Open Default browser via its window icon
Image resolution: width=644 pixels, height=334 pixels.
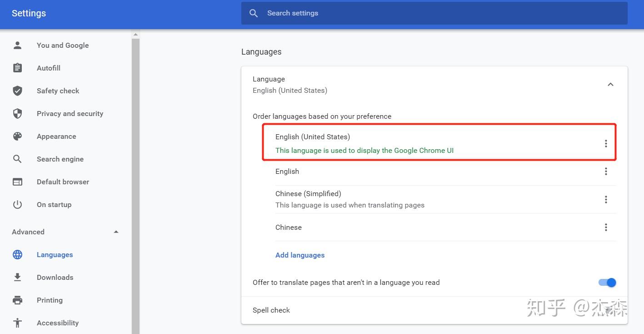(17, 182)
